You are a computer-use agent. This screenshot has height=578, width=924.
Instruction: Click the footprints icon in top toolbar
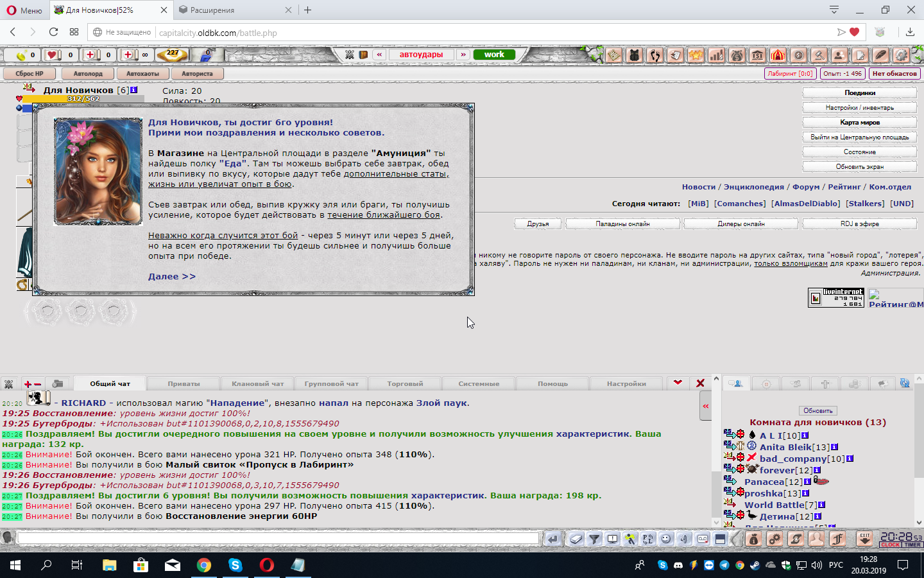[654, 55]
